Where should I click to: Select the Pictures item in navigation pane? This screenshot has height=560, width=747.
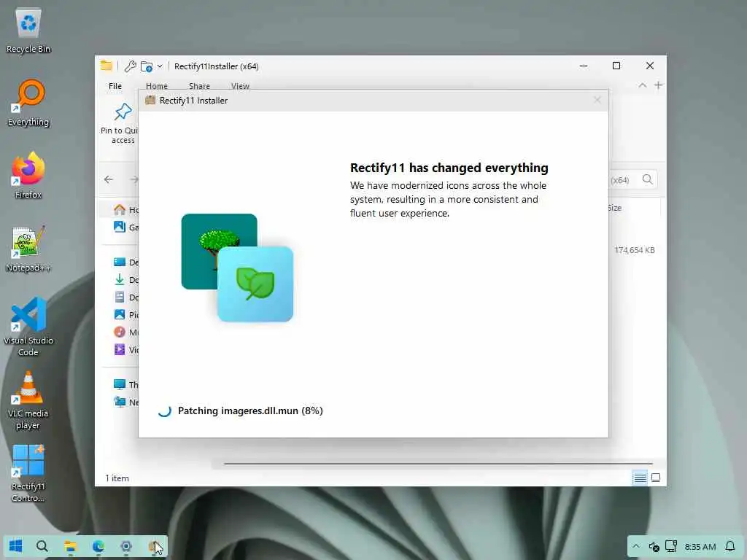click(x=125, y=314)
